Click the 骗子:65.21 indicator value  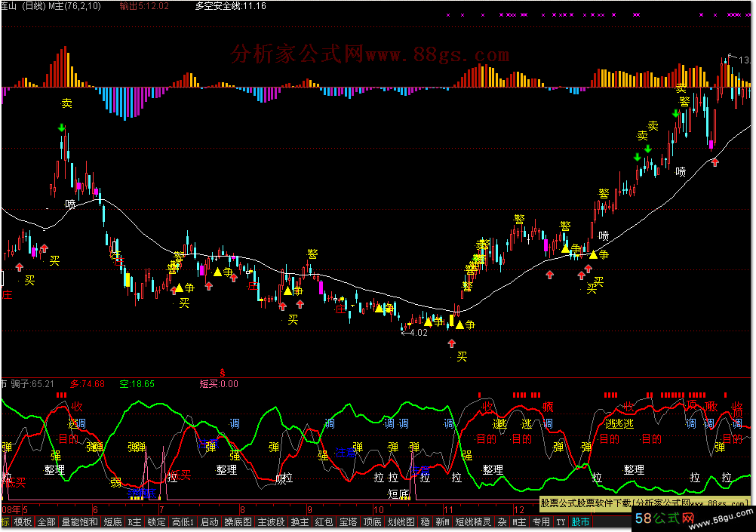[x=32, y=384]
